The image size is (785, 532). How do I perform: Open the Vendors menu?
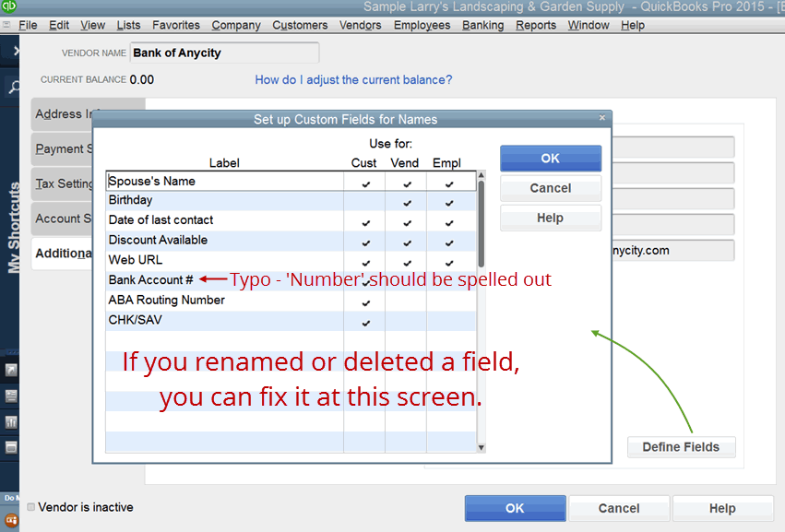click(x=360, y=25)
